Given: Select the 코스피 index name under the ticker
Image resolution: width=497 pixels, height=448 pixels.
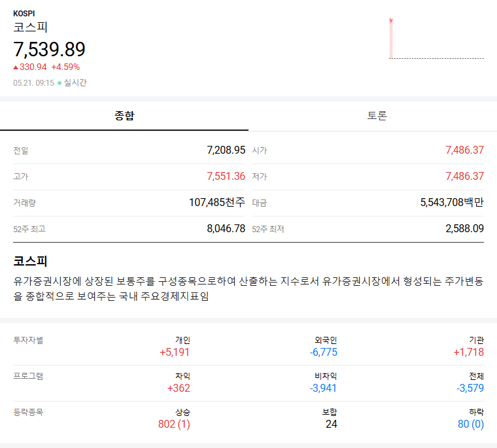Looking at the screenshot, I should pyautogui.click(x=31, y=27).
